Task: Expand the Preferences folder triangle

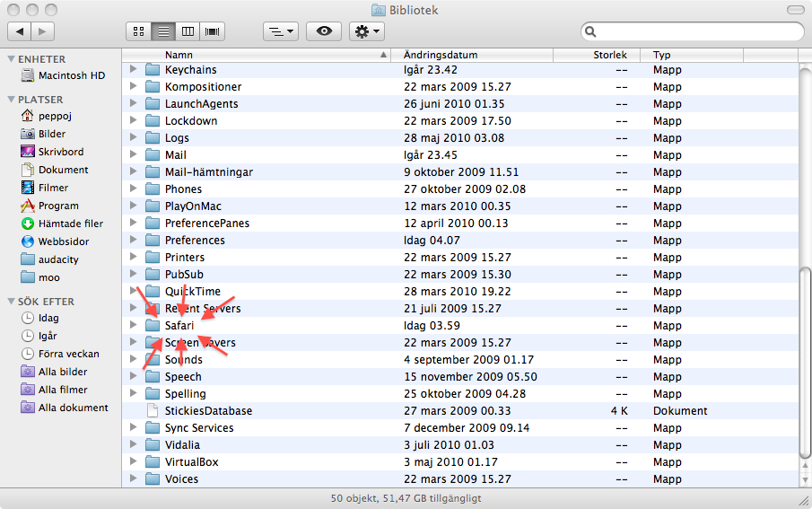Action: click(x=134, y=241)
